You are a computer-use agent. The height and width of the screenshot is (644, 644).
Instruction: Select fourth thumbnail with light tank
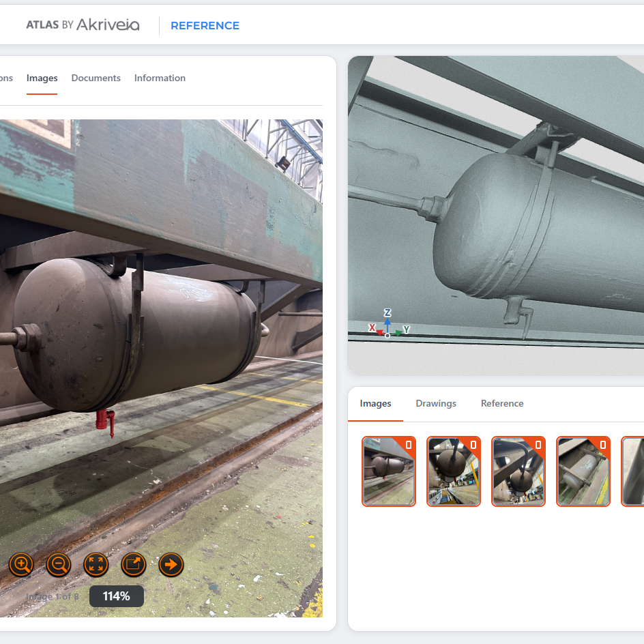[583, 471]
